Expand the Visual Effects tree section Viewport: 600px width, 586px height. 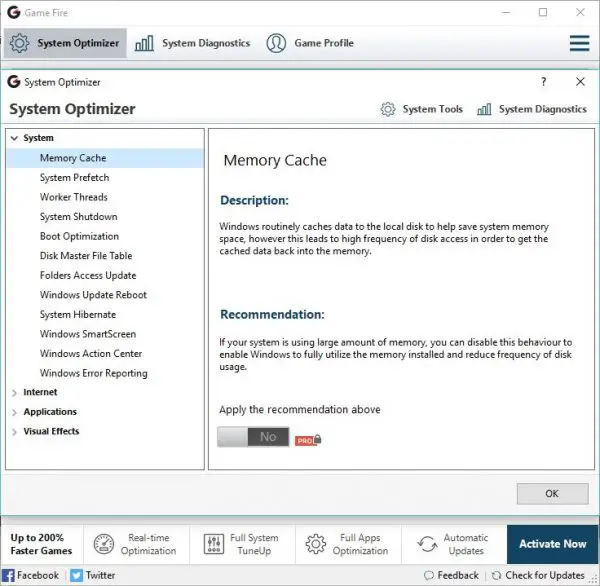(x=14, y=432)
